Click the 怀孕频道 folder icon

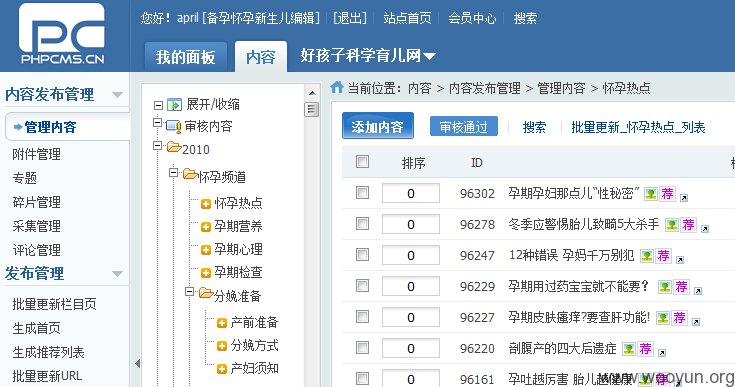(190, 175)
